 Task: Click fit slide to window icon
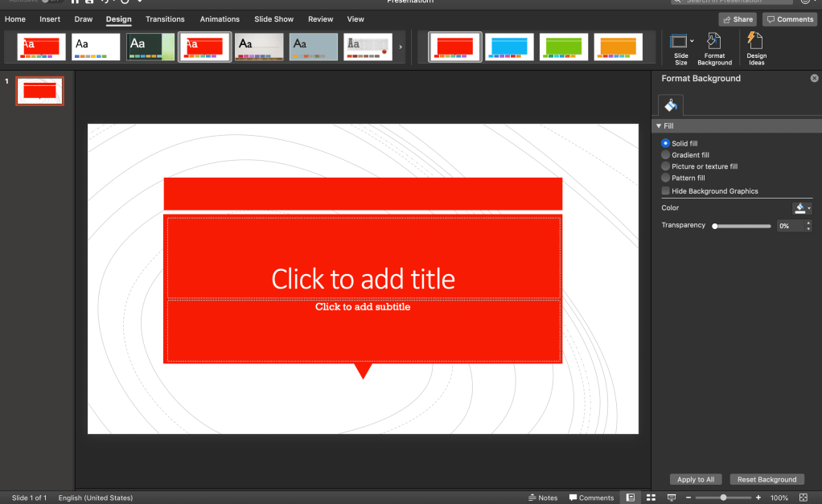click(x=803, y=498)
